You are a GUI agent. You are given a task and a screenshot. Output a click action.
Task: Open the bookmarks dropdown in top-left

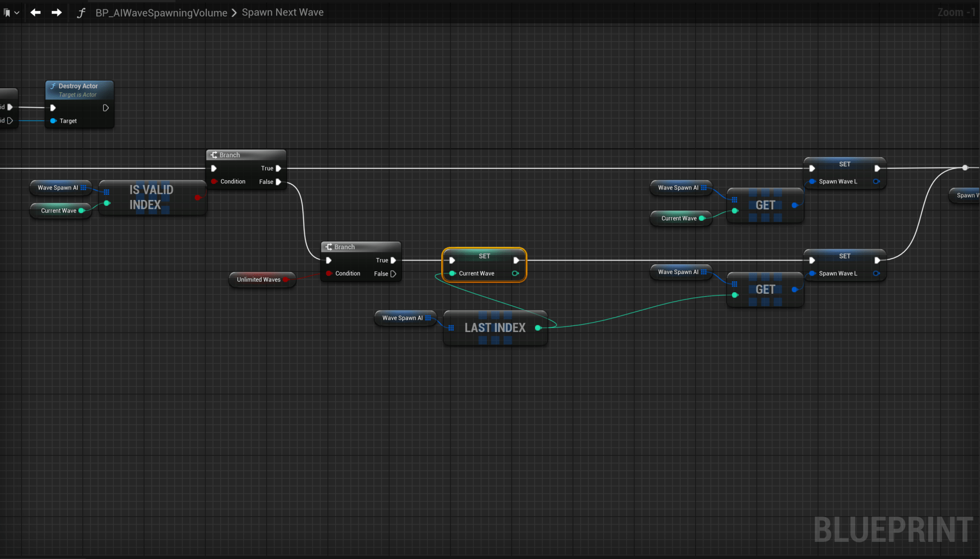[11, 12]
